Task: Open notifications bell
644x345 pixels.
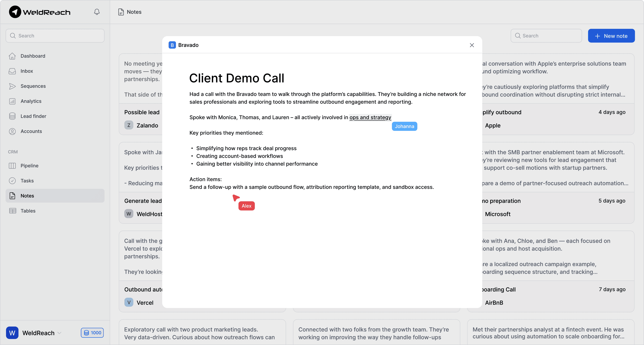Action: [x=97, y=12]
